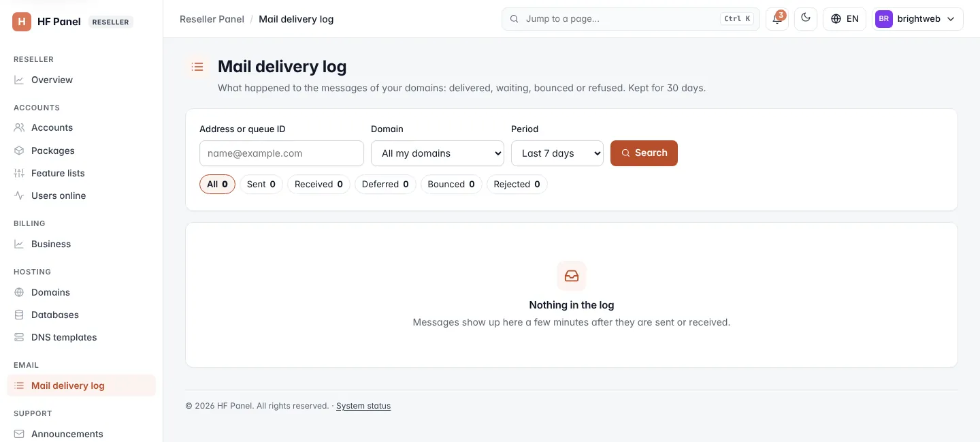View Users online
The image size is (980, 442).
81,195
